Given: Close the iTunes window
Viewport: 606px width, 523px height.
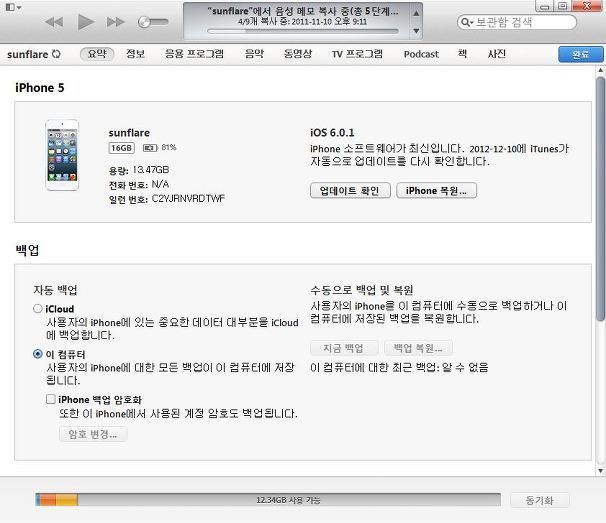Looking at the screenshot, I should (587, 6).
